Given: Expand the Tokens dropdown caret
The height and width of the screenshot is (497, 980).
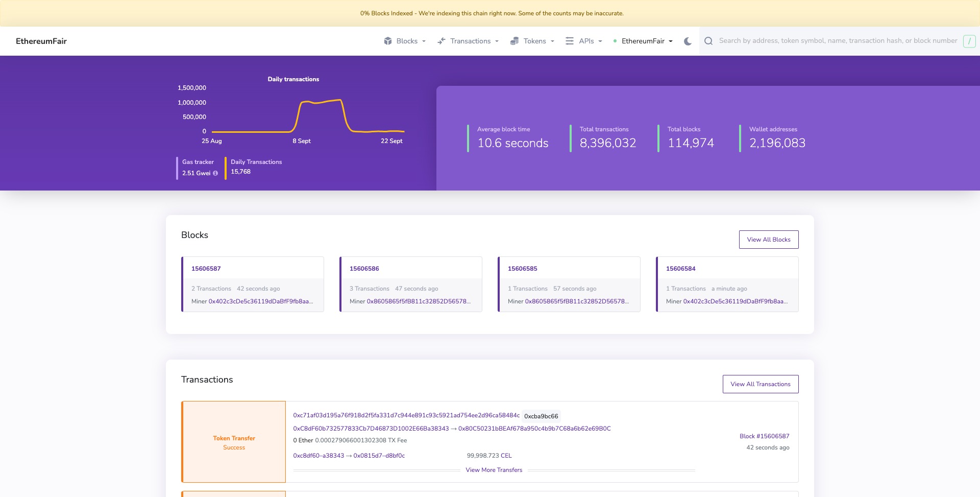Looking at the screenshot, I should tap(552, 41).
